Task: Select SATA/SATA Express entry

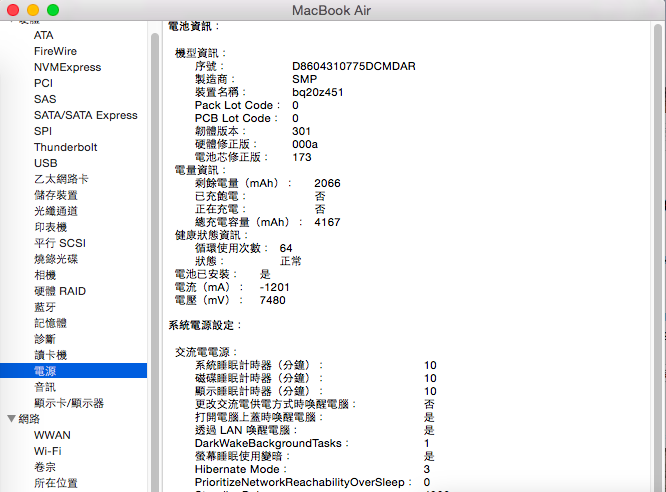Action: click(85, 115)
